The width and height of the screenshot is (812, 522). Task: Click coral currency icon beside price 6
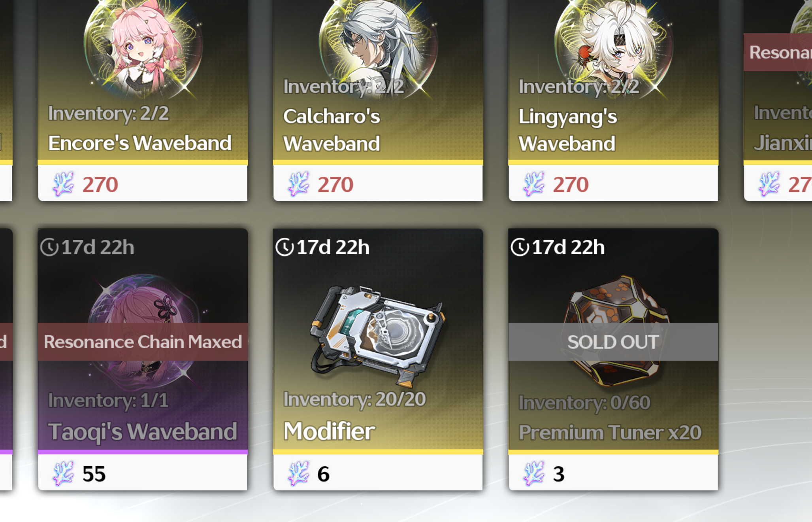pos(298,473)
